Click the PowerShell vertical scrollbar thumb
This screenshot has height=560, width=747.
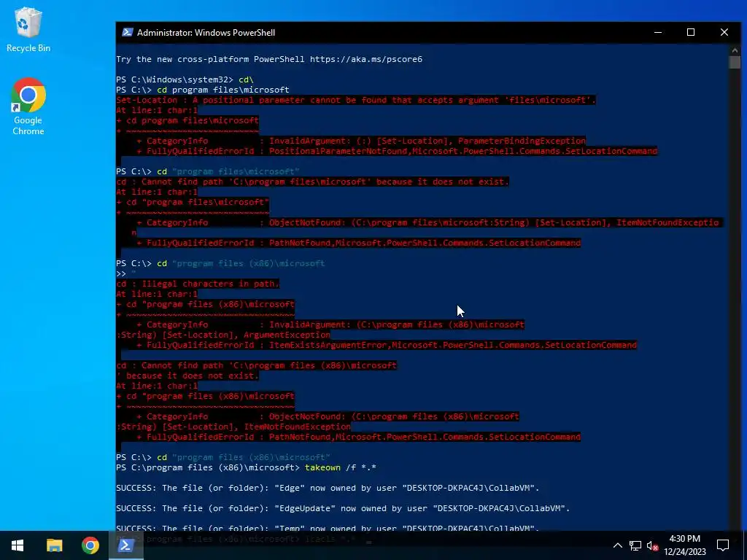735,63
